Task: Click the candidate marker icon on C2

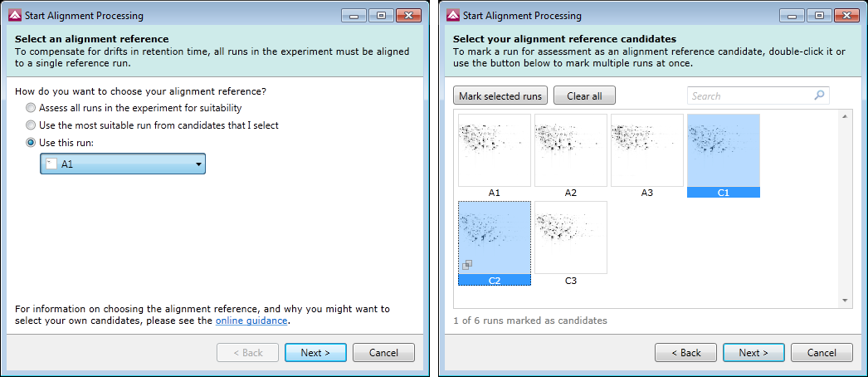Action: point(466,265)
